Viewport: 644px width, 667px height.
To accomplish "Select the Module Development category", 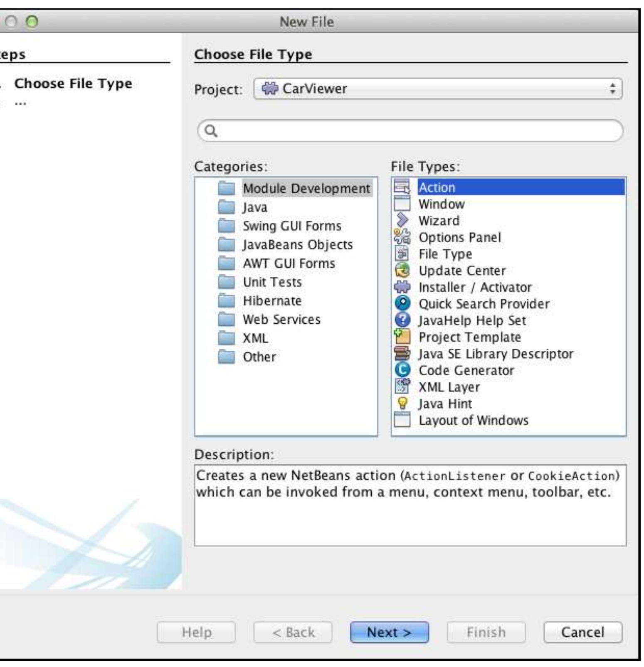I will [x=306, y=188].
